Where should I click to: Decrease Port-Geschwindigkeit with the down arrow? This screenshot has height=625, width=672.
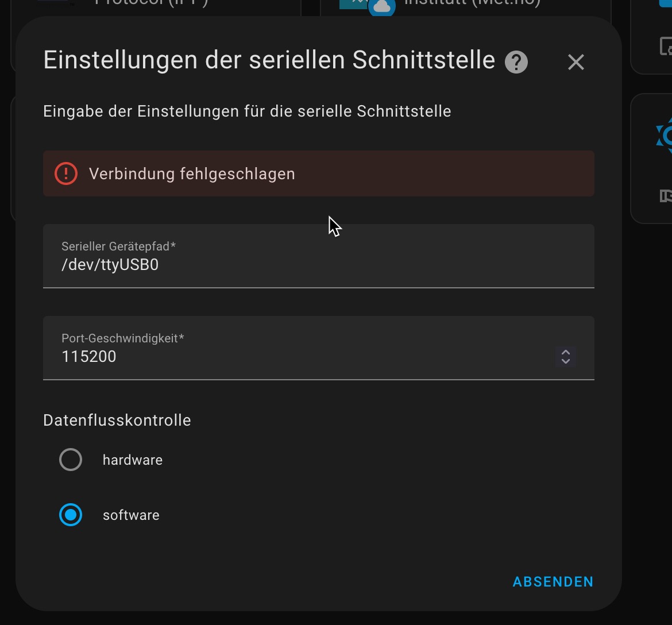tap(565, 362)
